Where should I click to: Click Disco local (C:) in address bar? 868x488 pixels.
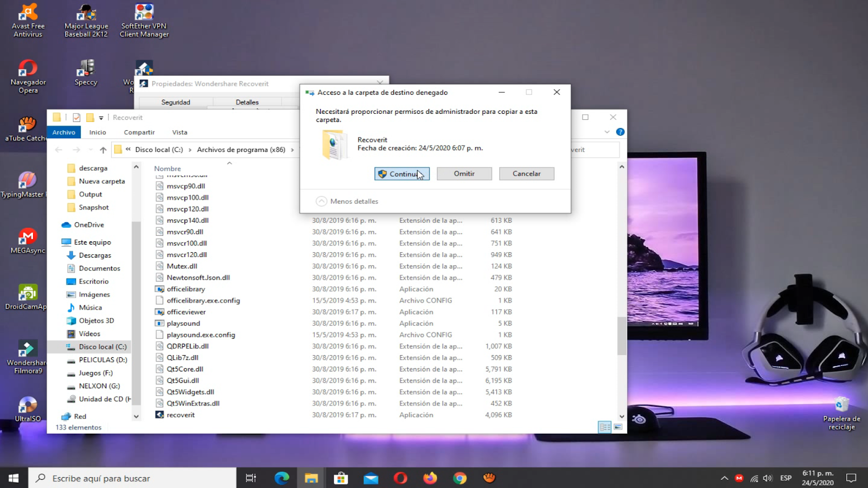[159, 150]
